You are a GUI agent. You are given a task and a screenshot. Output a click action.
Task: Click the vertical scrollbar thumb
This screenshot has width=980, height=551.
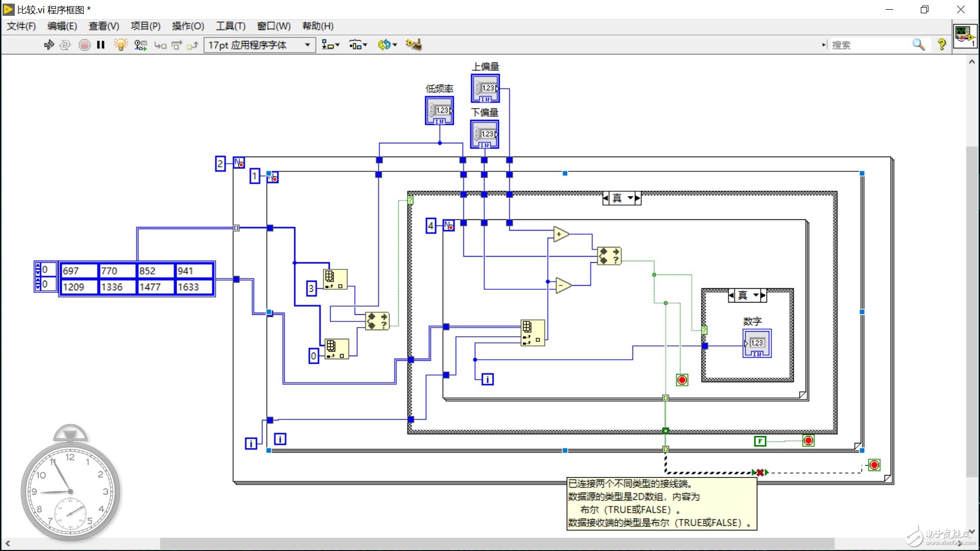point(972,311)
